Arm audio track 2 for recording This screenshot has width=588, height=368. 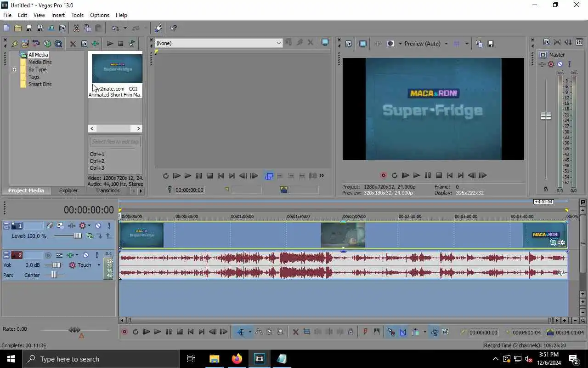point(48,255)
